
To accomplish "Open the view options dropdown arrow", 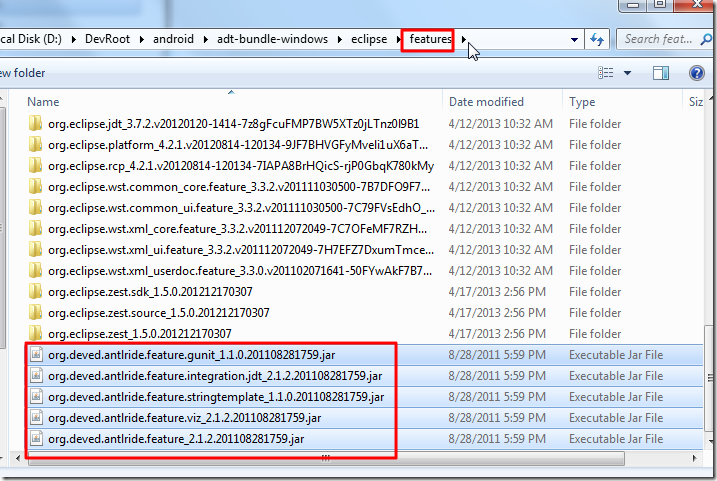I will coord(627,73).
